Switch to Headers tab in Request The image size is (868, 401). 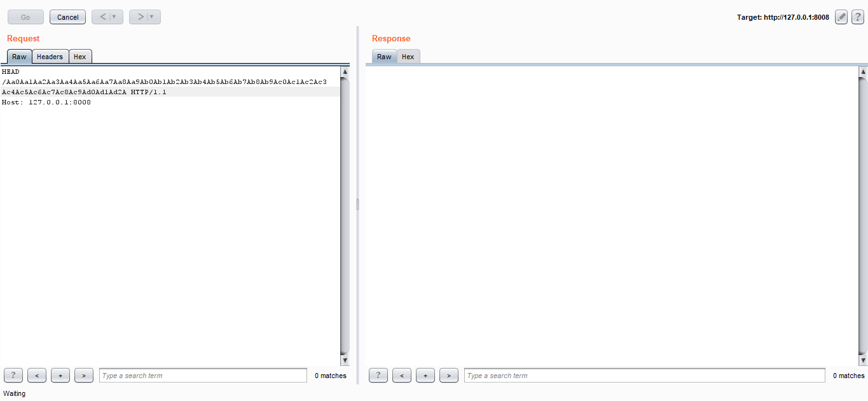(x=50, y=57)
